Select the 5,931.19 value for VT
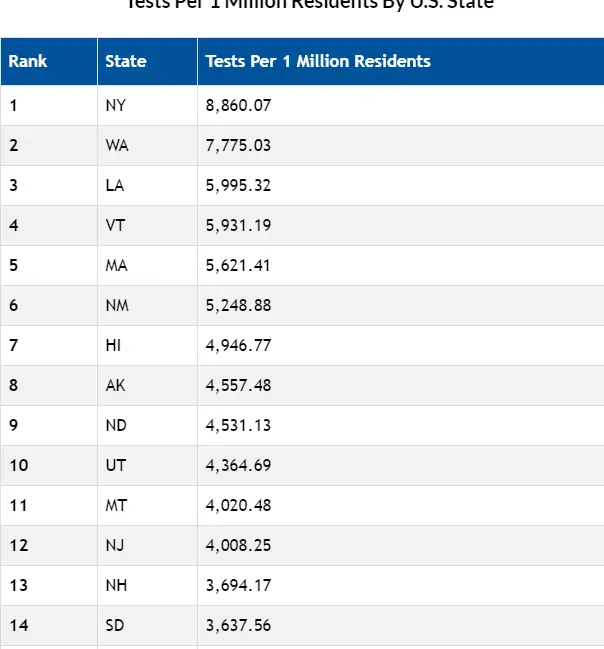Screen dimensions: 604x649 238,225
